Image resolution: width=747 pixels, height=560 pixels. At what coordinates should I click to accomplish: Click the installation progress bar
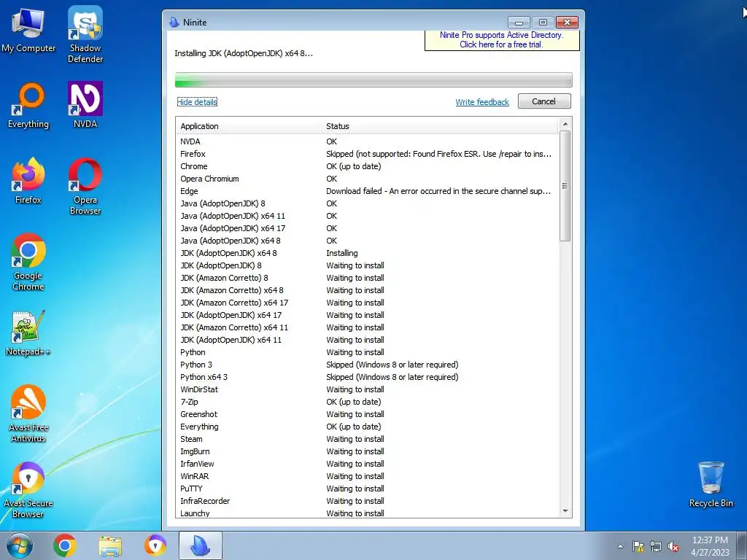pos(373,80)
